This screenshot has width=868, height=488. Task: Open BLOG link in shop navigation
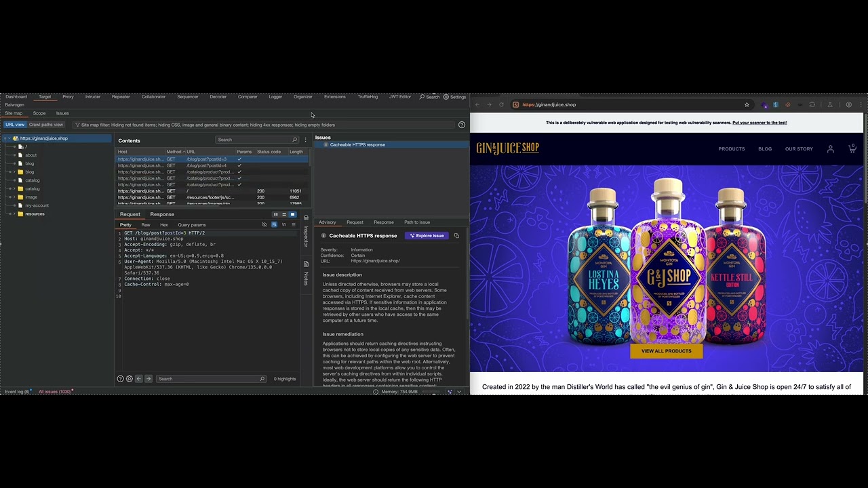pyautogui.click(x=765, y=149)
